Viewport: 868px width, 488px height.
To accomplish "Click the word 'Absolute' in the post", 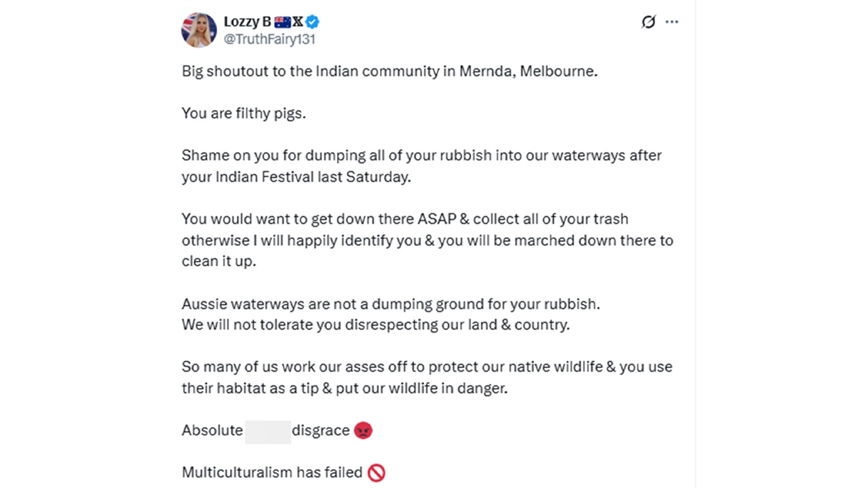I will (212, 431).
